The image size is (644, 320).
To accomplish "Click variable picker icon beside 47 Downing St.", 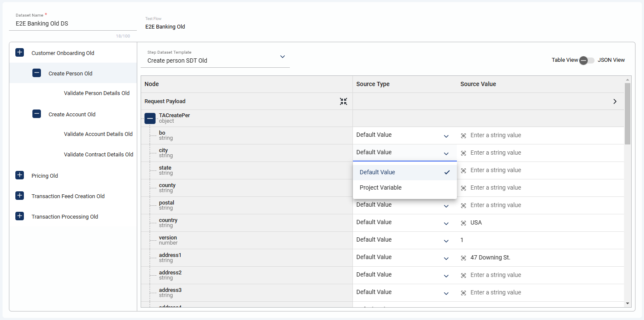I will [463, 258].
